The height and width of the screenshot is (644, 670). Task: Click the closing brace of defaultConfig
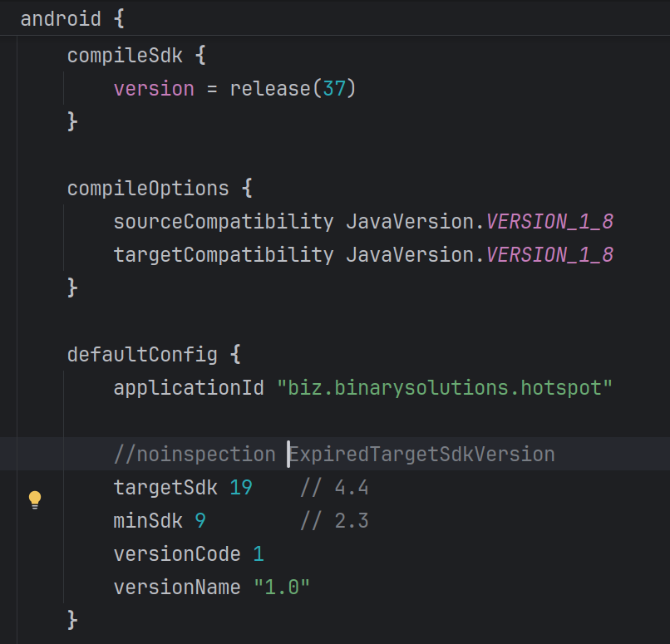pyautogui.click(x=72, y=620)
